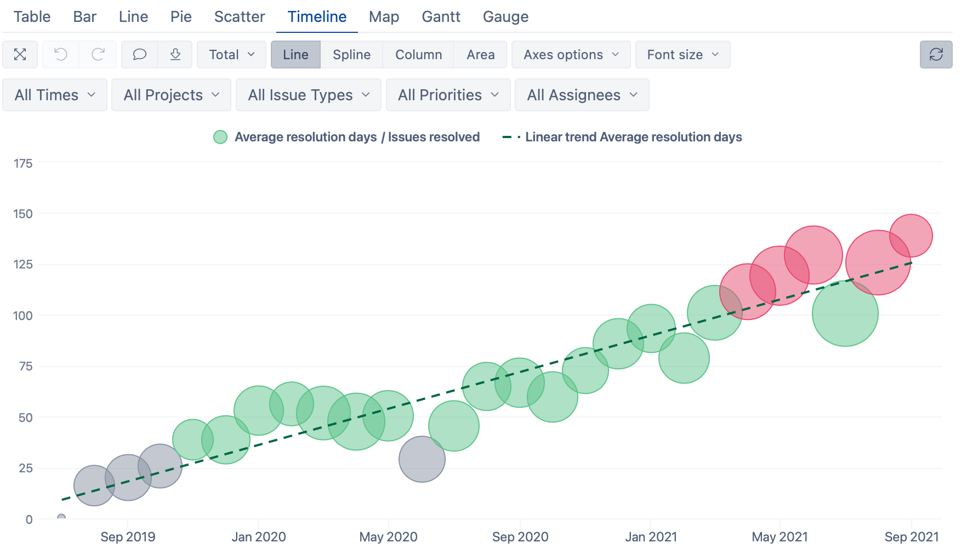Select the Column chart style
The width and height of the screenshot is (967, 560).
pyautogui.click(x=418, y=54)
